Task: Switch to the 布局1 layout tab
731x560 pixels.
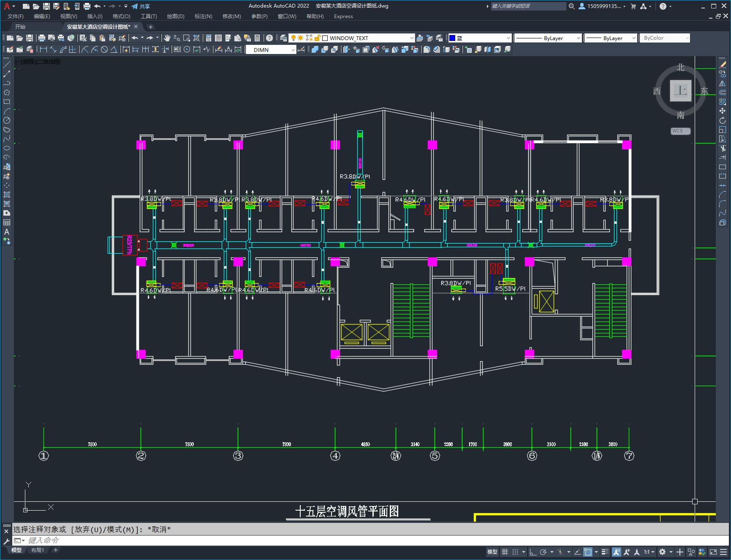Action: (x=38, y=550)
